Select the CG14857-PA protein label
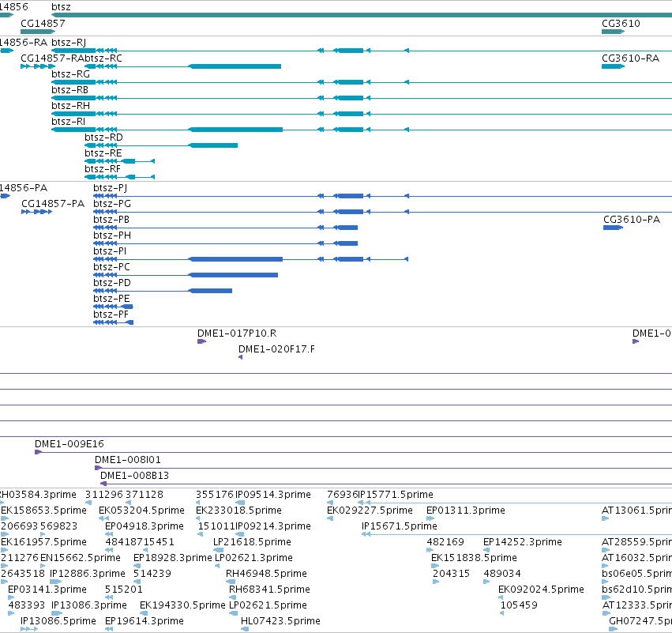 click(x=53, y=204)
